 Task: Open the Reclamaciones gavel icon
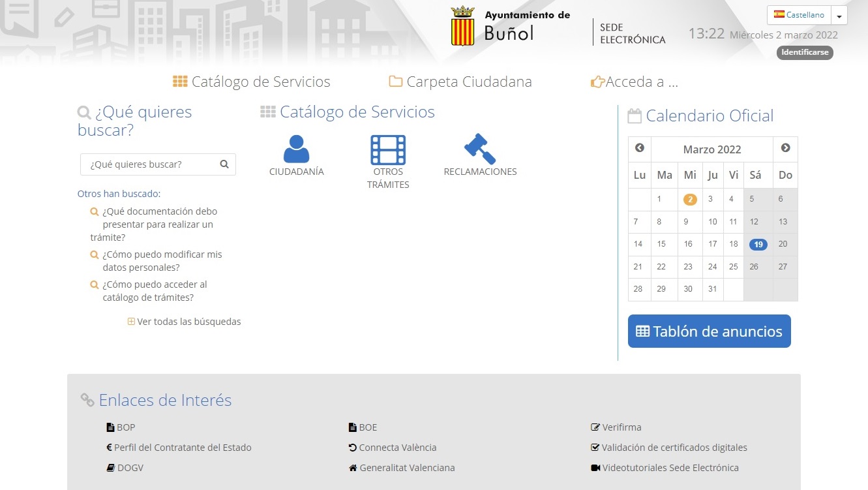point(480,149)
